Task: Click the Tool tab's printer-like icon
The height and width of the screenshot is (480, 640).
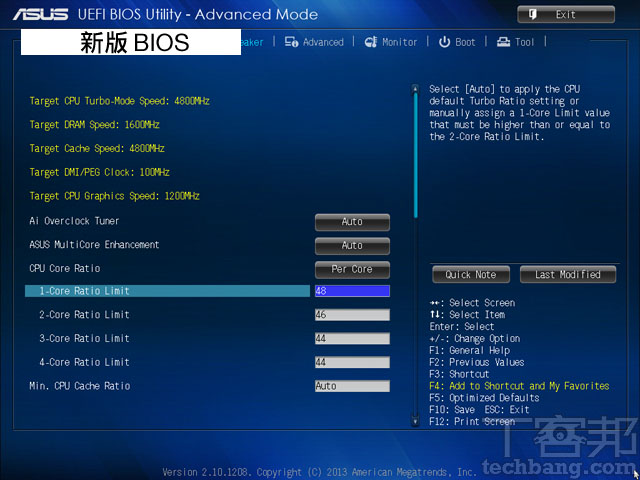Action: (503, 42)
